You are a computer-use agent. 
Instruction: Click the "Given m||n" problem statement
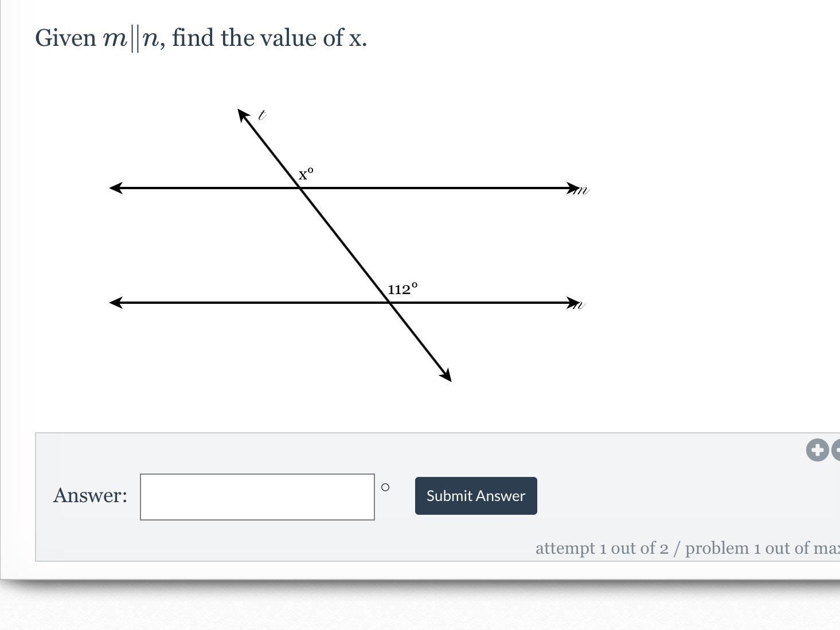pos(201,38)
